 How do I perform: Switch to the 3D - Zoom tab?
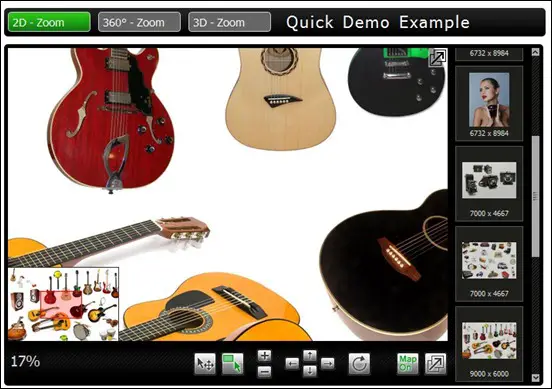pos(230,22)
